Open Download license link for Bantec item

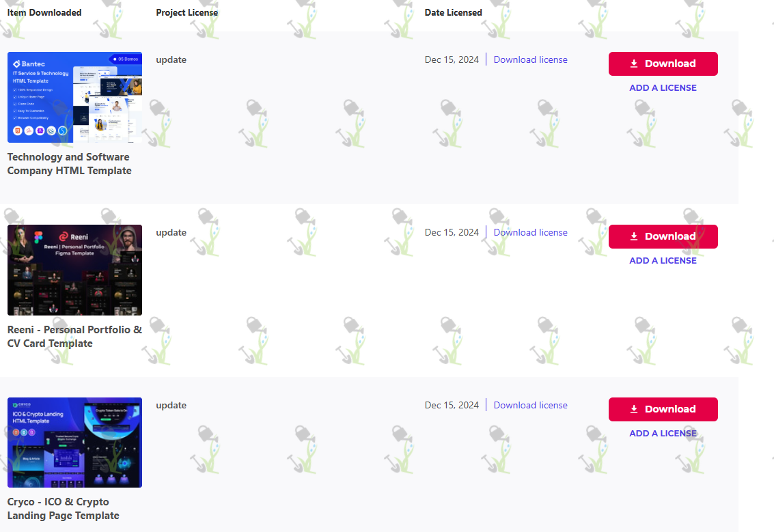click(530, 59)
